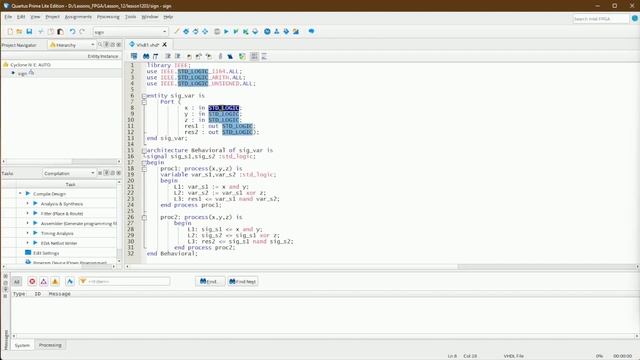Viewport: 640px width, 360px height.
Task: Click the Start Compilation play icon in the toolbar
Action: pyautogui.click(x=226, y=31)
